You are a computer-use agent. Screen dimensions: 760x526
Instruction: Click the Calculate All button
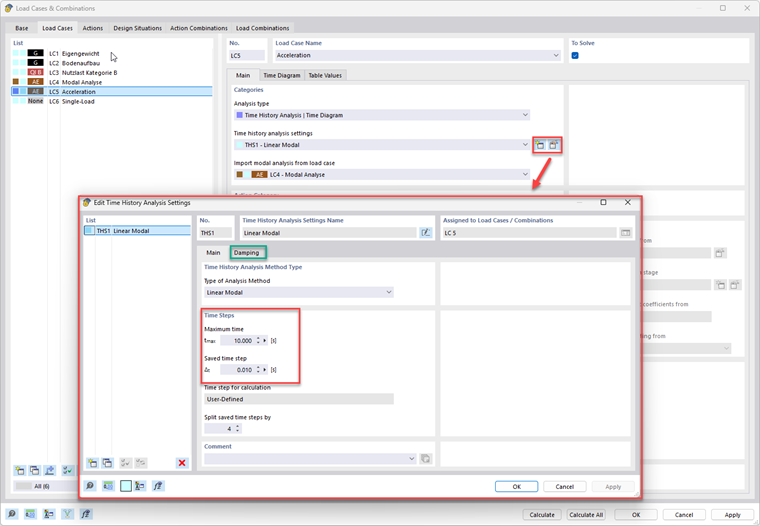586,514
